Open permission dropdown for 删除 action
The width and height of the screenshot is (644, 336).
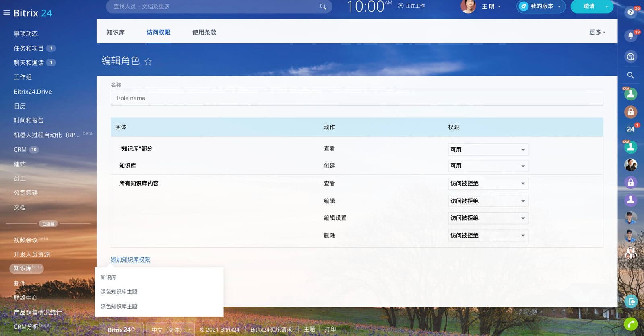coord(488,236)
